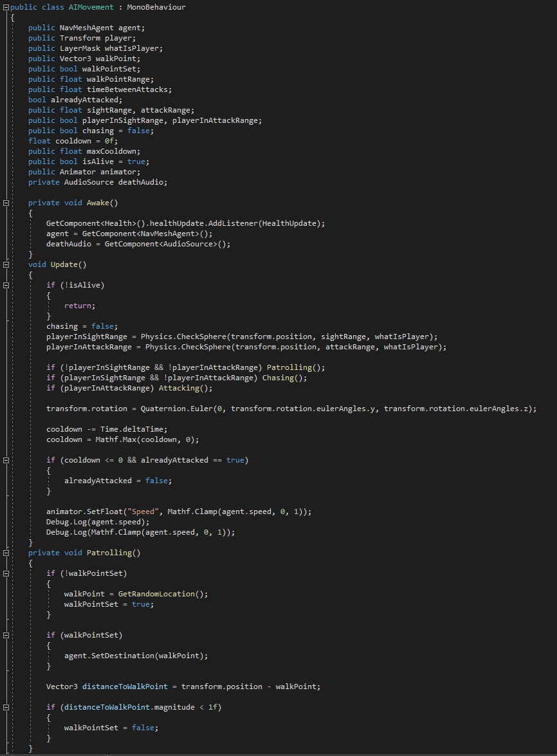The image size is (557, 756).
Task: Fold the distanceToWalkPoint.magnitude if block
Action: pos(6,707)
